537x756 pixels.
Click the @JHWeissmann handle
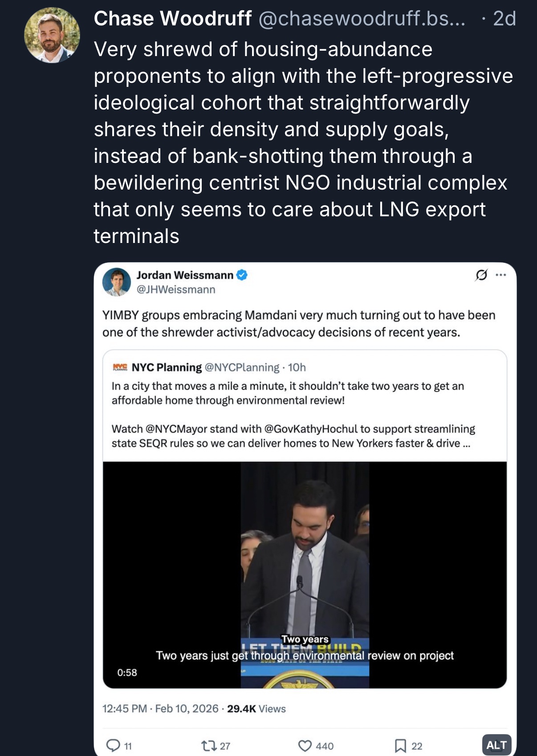coord(176,290)
